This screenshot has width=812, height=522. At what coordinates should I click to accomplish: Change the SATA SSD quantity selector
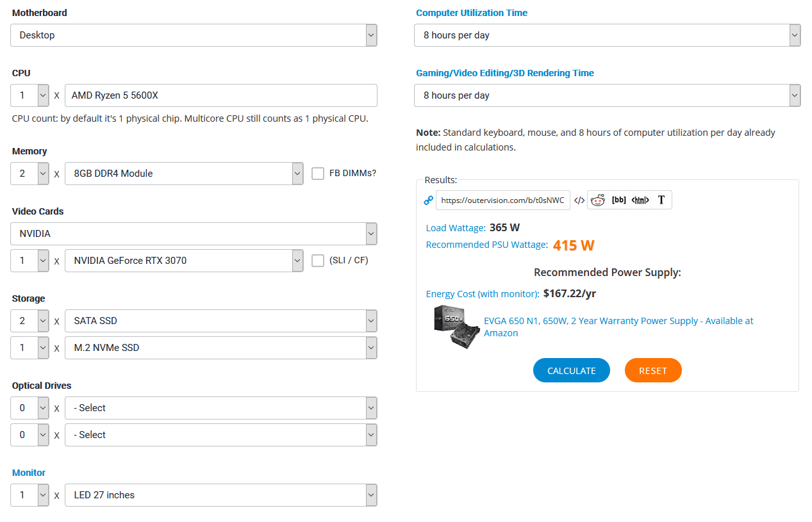29,321
